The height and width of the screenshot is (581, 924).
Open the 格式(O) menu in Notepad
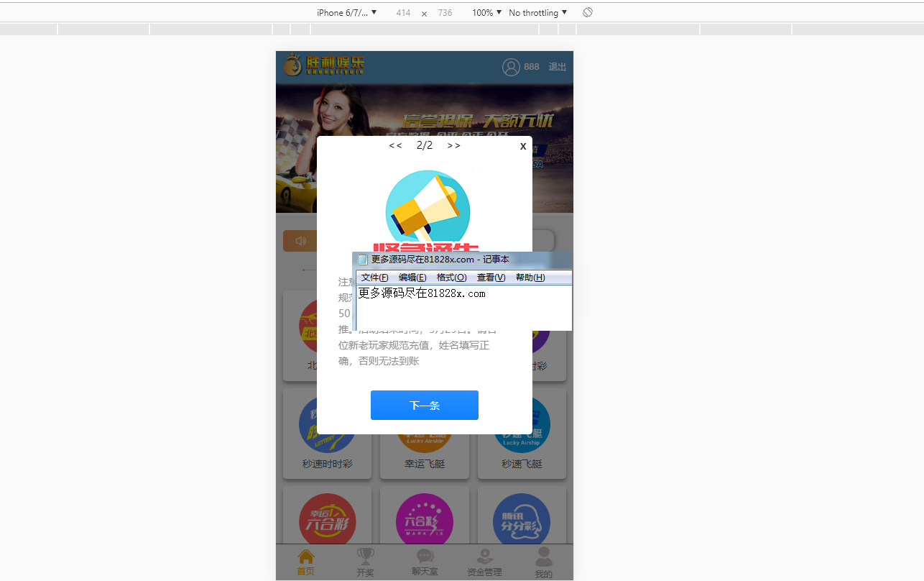point(451,278)
